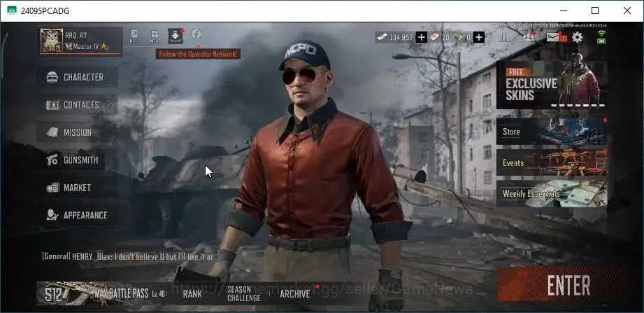Click the download icon with red dot

pos(176,36)
